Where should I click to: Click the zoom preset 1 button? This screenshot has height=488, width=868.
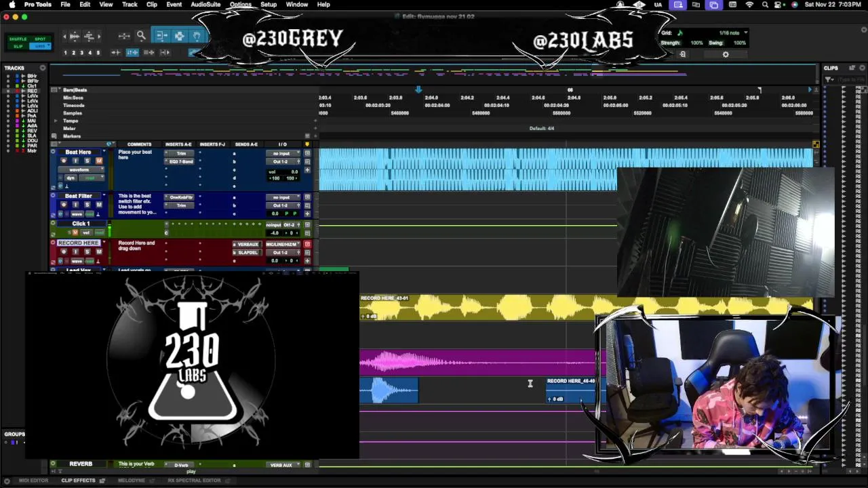65,52
